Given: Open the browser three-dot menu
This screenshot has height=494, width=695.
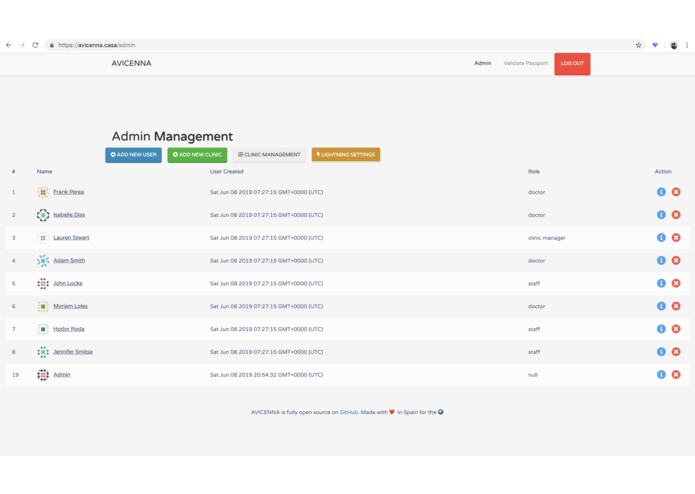Looking at the screenshot, I should (x=687, y=45).
